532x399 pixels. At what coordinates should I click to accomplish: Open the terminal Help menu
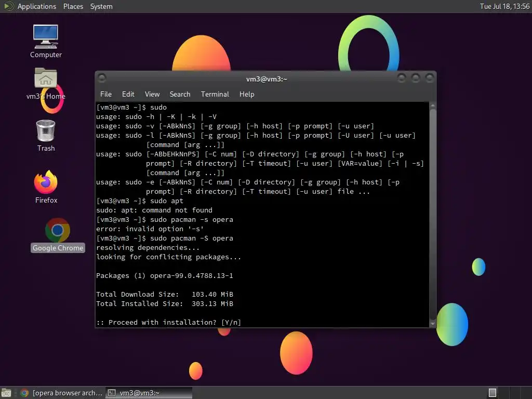point(247,95)
